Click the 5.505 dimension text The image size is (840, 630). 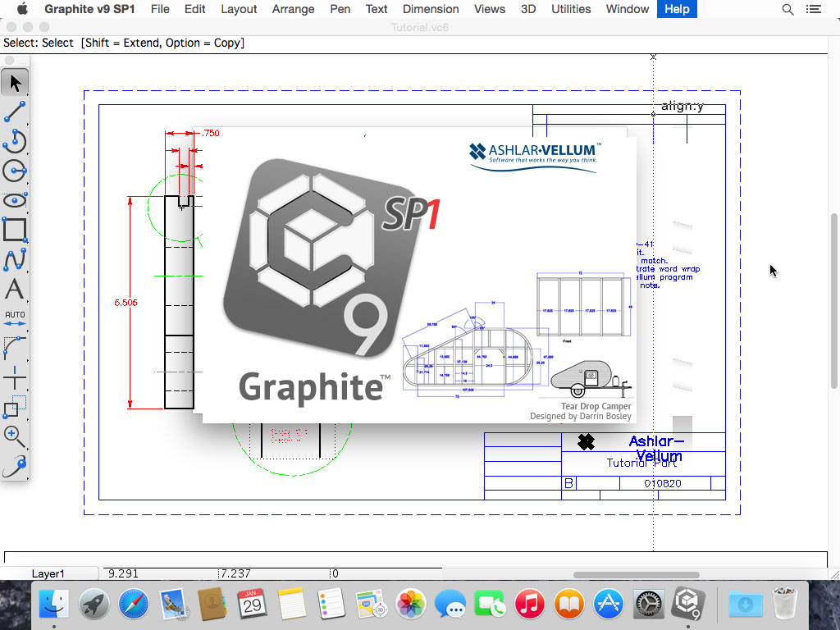pyautogui.click(x=126, y=303)
